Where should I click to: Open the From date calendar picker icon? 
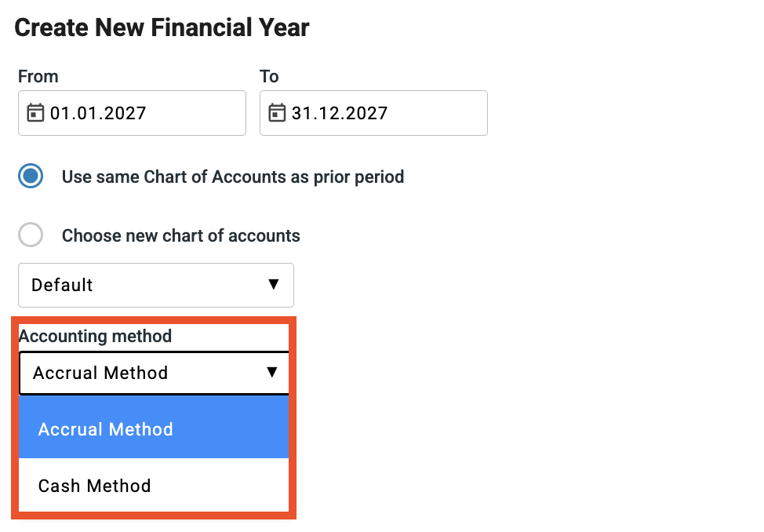coord(35,113)
